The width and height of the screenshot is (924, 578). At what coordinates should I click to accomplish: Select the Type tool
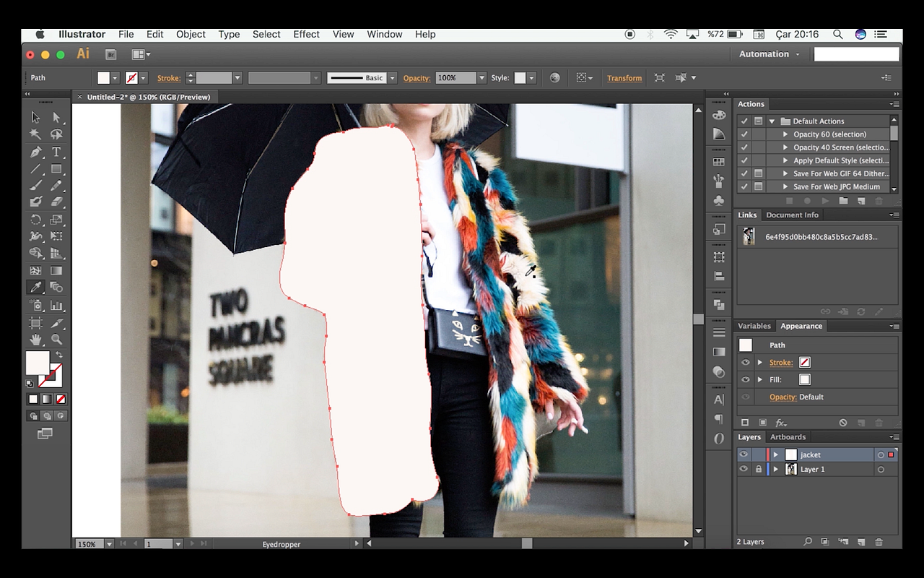[x=56, y=152]
